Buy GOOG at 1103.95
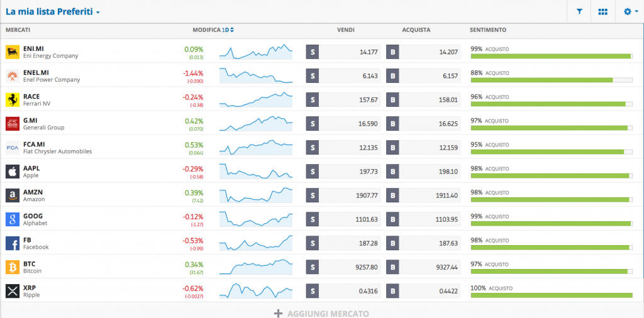 423,219
